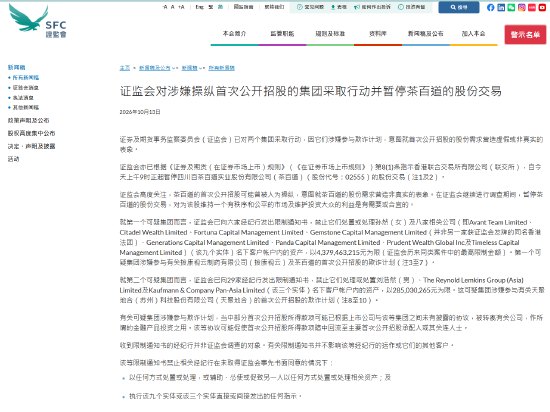Select 证监会消息 in the sidebar
Viewport: 550px width, 412px height.
pos(26,88)
